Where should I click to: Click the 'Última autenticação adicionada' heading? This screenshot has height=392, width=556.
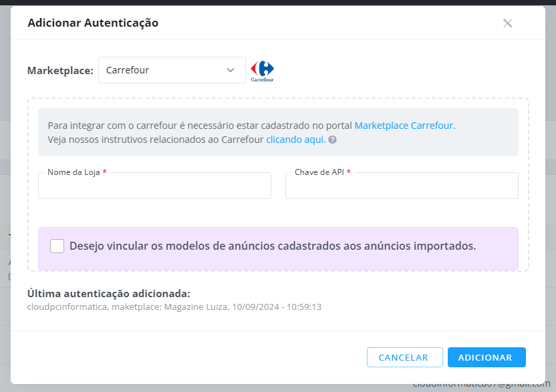109,293
